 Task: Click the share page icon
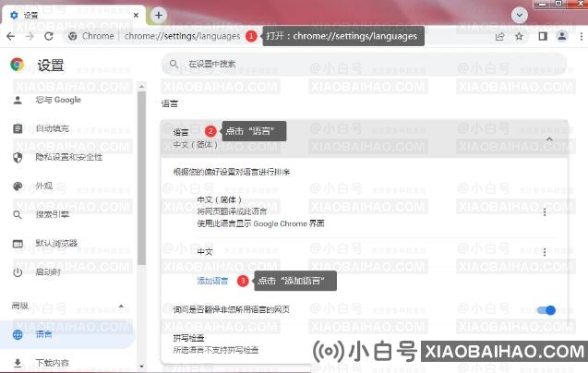point(500,36)
